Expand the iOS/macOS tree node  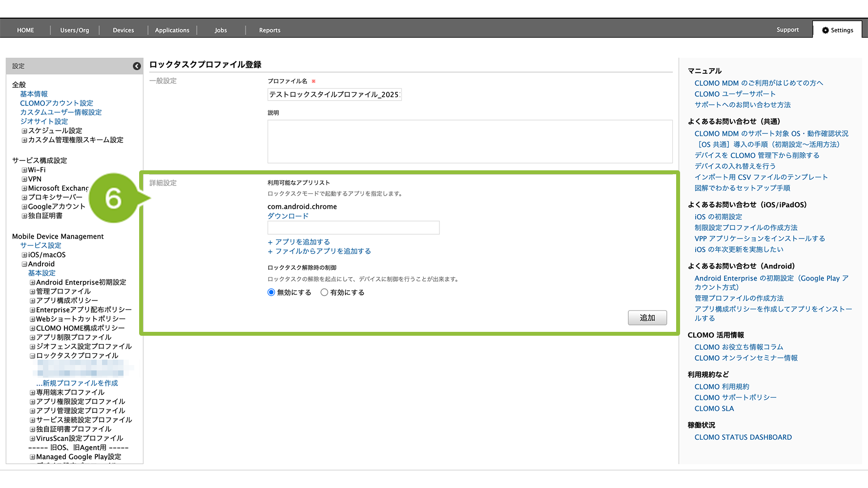tap(24, 255)
